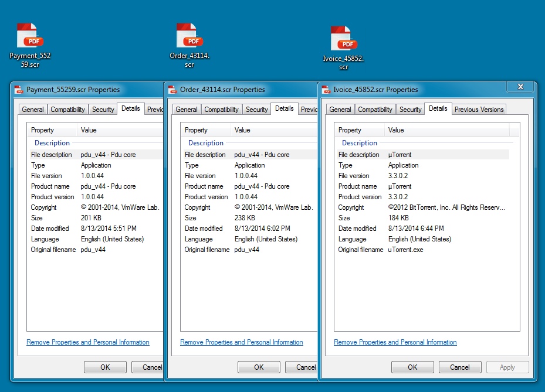Viewport: 545px width, 392px height.
Task: Open the General tab in Order_43114.scr Properties
Action: coord(187,110)
